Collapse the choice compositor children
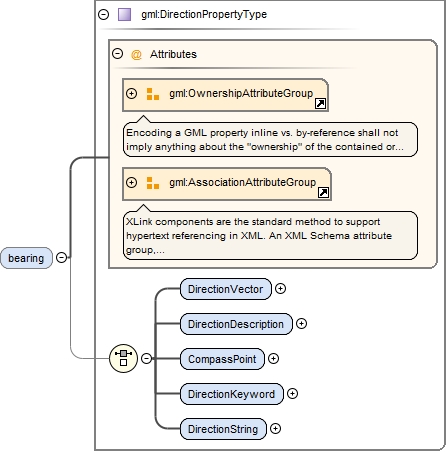The height and width of the screenshot is (452, 447). pos(146,358)
